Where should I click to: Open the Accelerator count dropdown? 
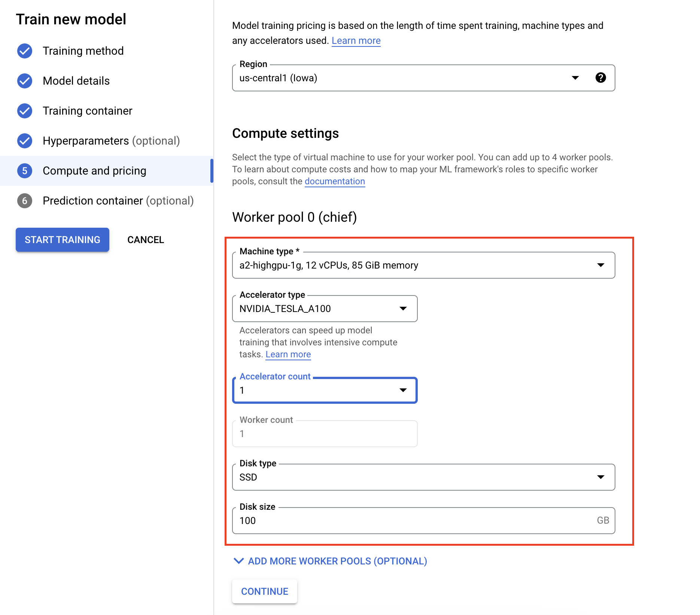click(x=325, y=390)
